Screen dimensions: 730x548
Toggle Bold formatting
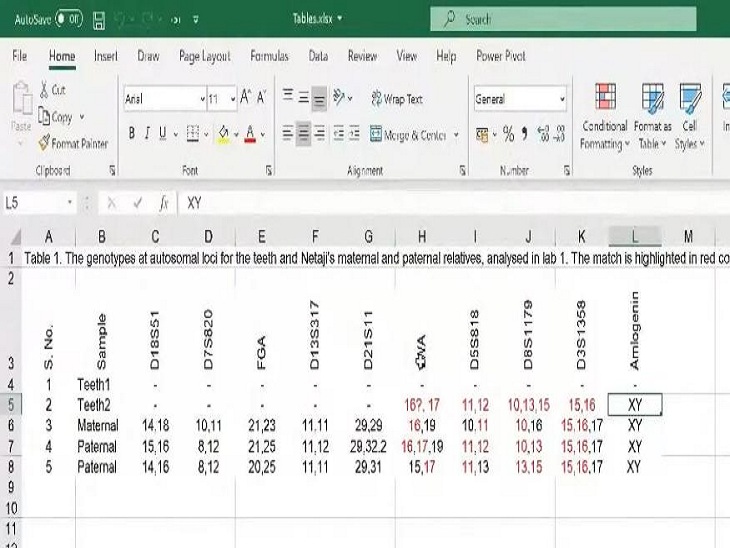131,134
